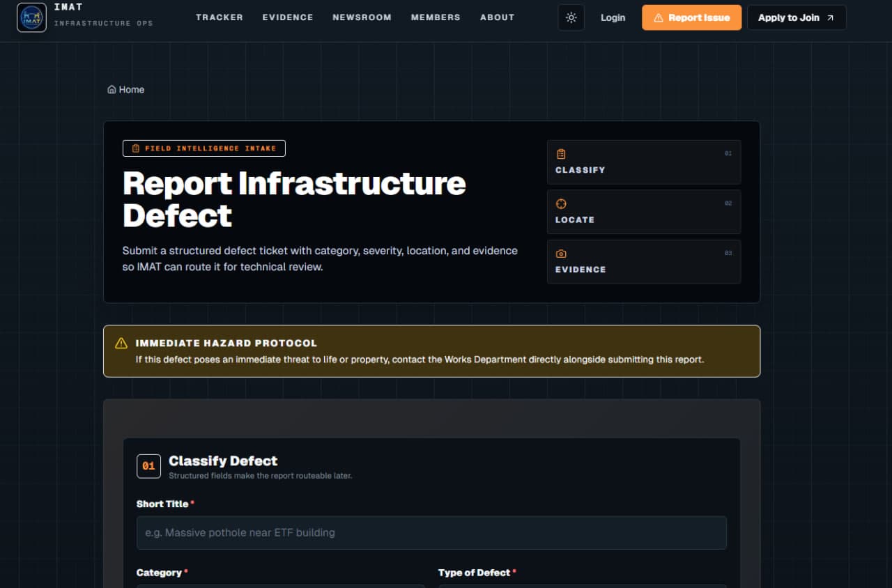Viewport: 892px width, 588px height.
Task: Click the IMAT logo icon
Action: [x=31, y=17]
